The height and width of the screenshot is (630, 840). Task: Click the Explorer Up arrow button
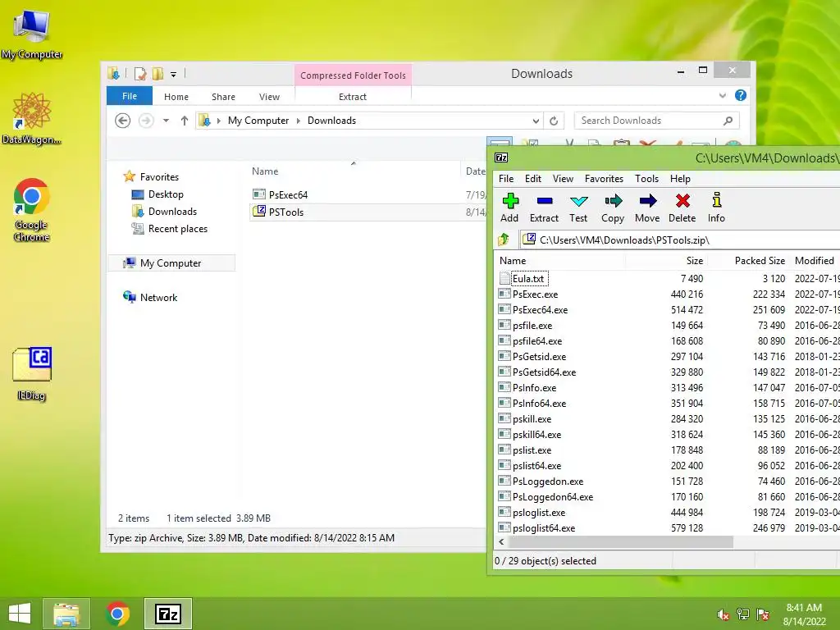pos(185,121)
